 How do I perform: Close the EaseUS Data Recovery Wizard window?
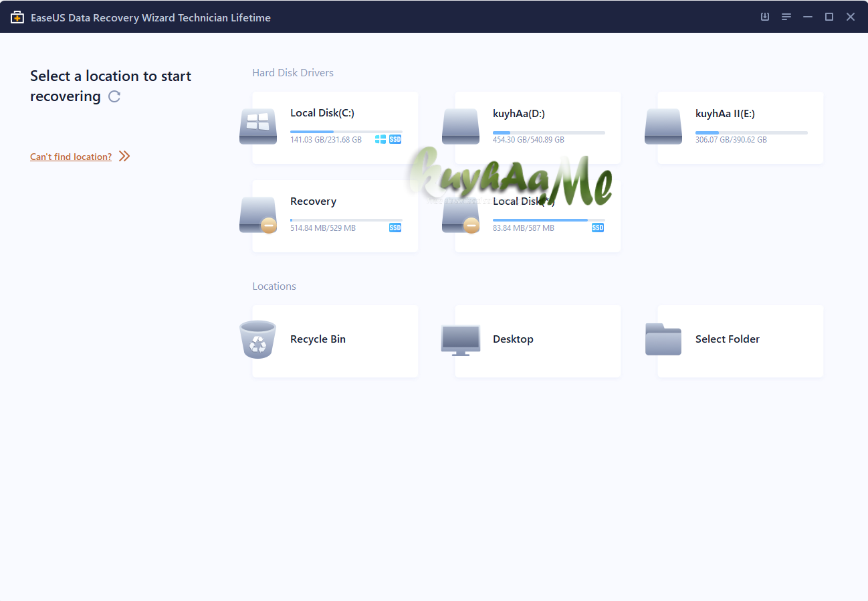click(851, 17)
